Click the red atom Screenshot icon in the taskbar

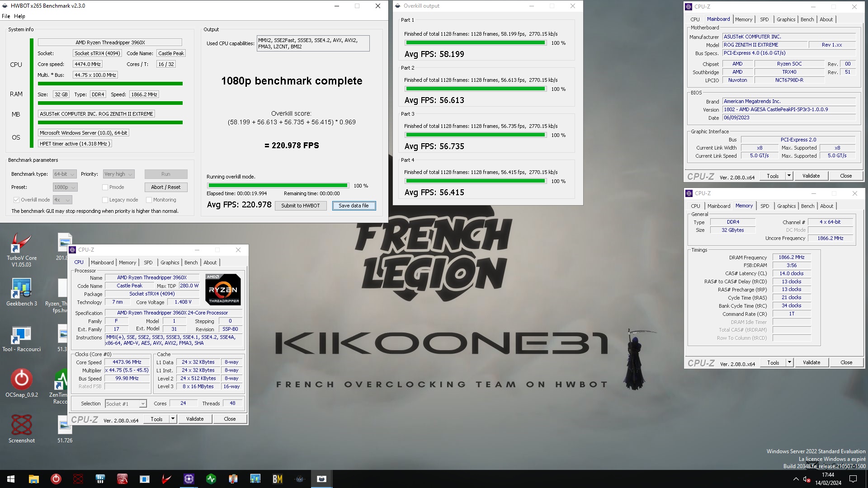[x=78, y=479]
